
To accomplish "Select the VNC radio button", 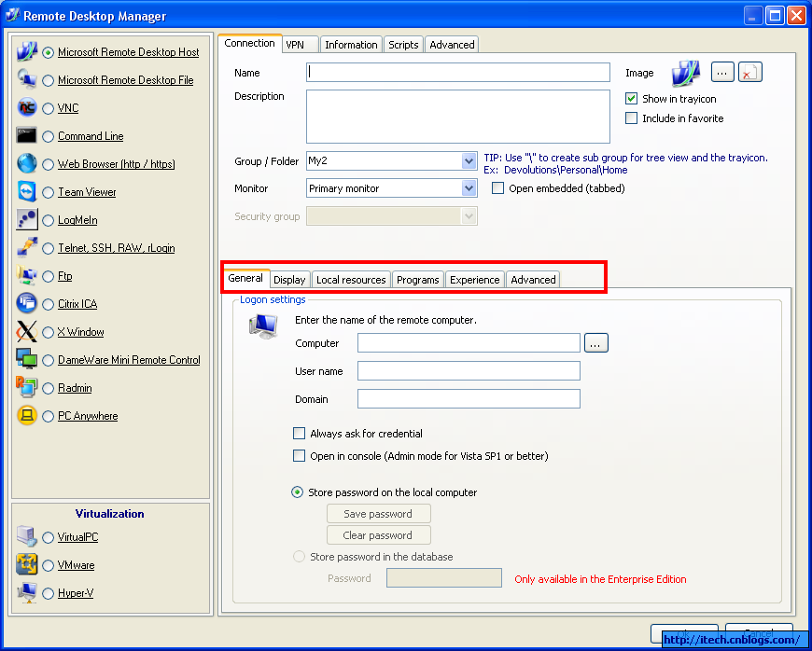I will pos(49,108).
